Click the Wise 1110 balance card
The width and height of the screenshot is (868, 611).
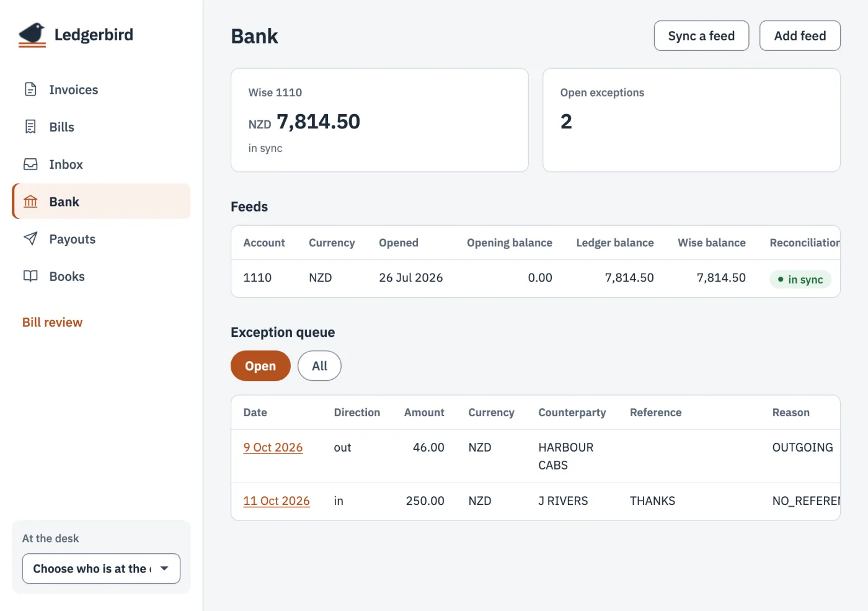coord(379,120)
